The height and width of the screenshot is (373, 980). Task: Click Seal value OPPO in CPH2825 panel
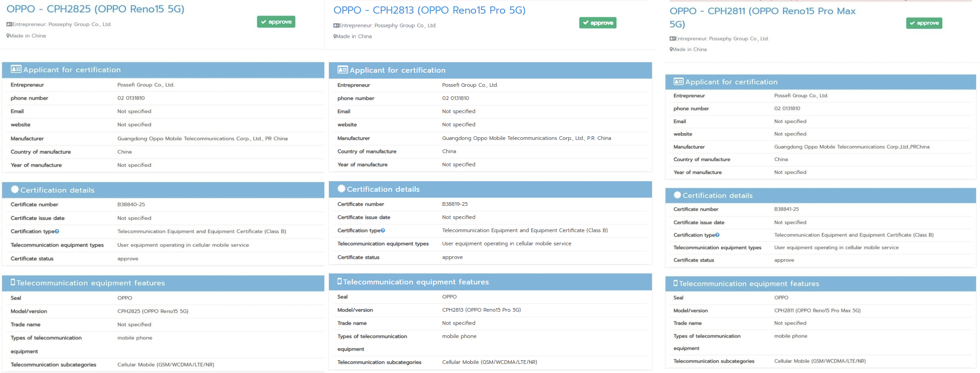point(125,298)
